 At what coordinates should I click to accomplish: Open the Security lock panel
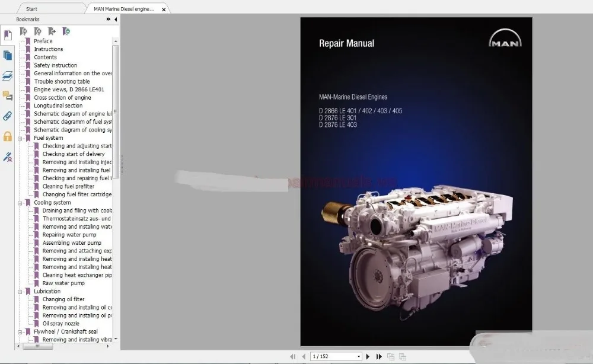point(7,136)
